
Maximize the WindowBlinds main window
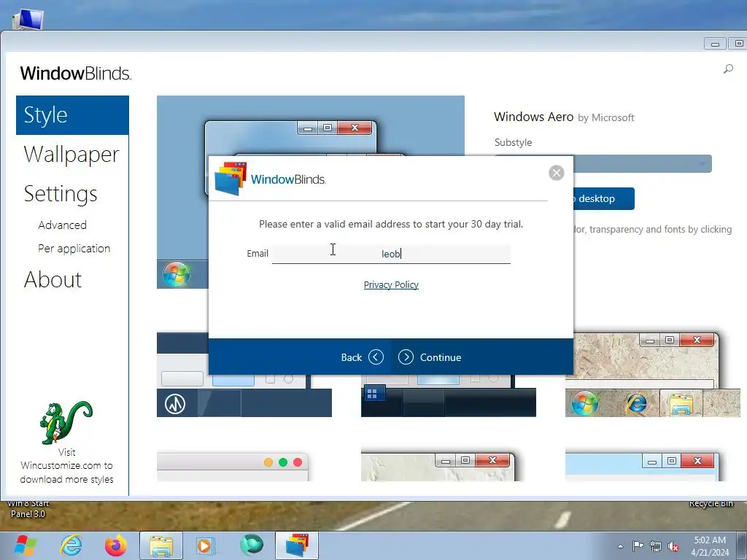pyautogui.click(x=738, y=44)
